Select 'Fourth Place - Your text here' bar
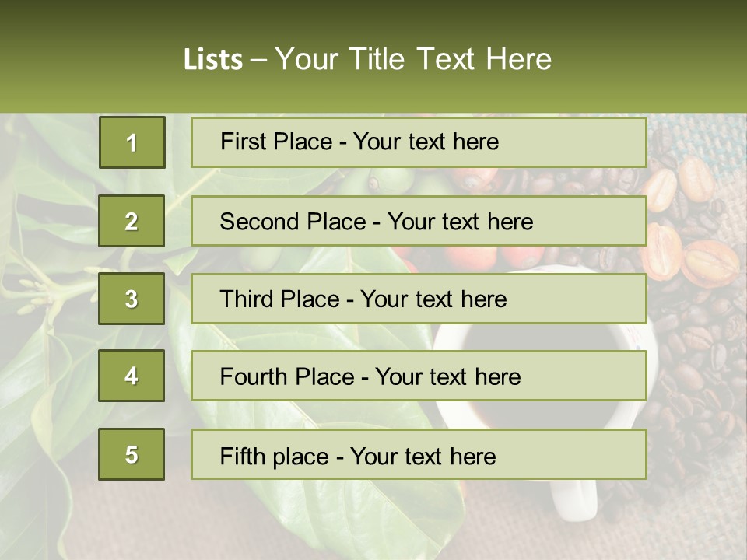Image resolution: width=747 pixels, height=560 pixels. coord(419,376)
